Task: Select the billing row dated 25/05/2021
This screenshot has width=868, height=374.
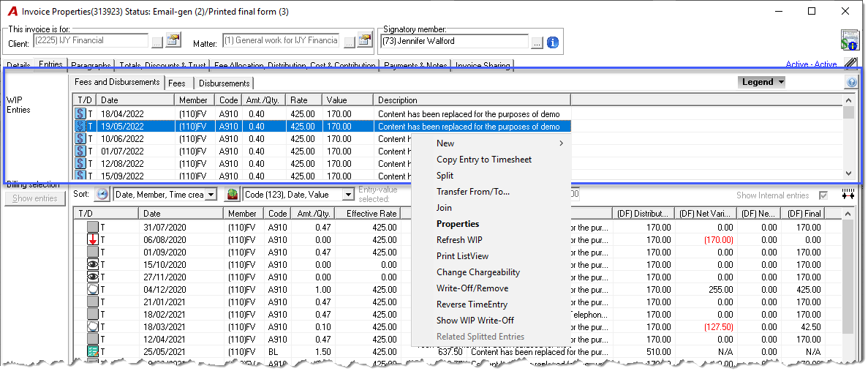Action: (457, 351)
